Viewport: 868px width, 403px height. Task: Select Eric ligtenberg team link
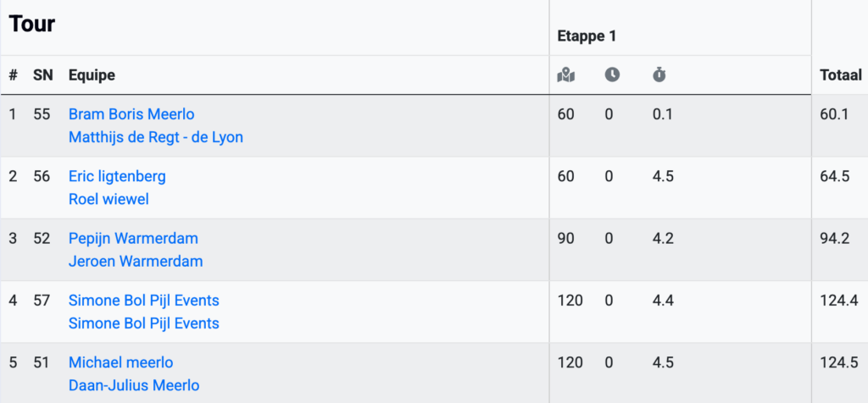point(117,176)
